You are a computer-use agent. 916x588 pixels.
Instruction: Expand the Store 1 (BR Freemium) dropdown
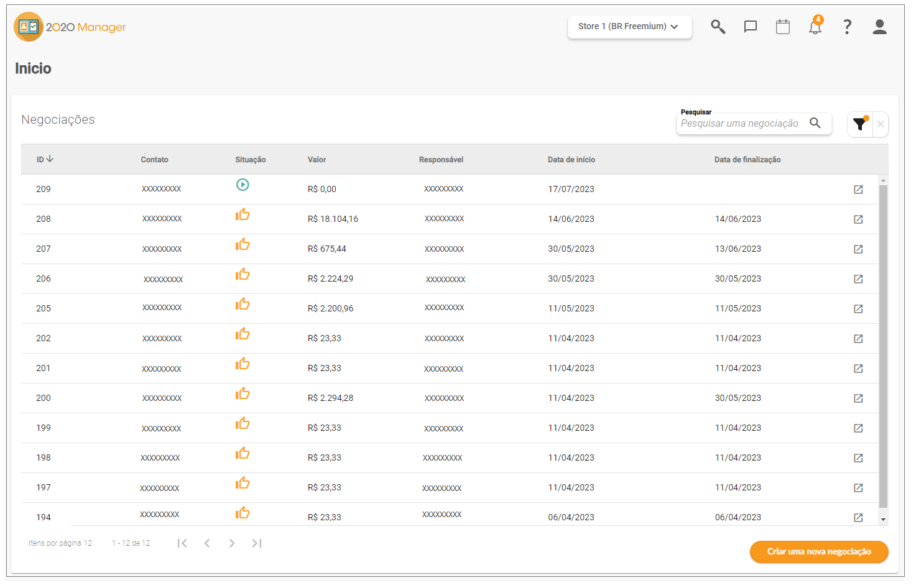pos(629,27)
